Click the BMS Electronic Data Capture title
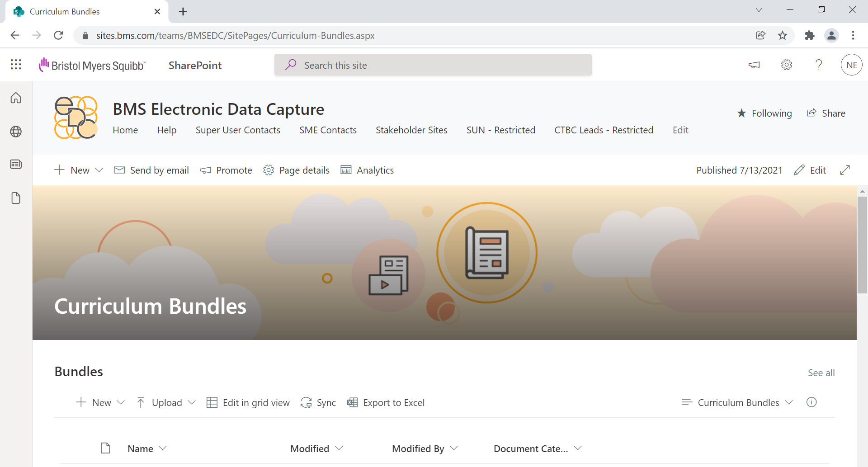Viewport: 868px width, 467px height. point(218,109)
